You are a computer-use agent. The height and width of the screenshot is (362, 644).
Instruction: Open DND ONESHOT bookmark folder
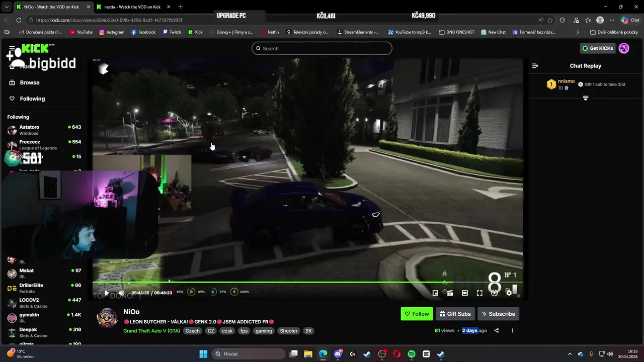[456, 32]
